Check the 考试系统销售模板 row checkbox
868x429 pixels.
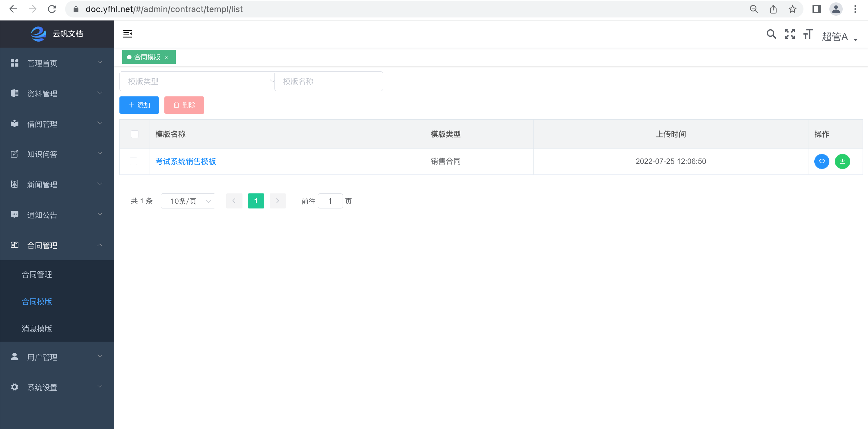pyautogui.click(x=133, y=161)
